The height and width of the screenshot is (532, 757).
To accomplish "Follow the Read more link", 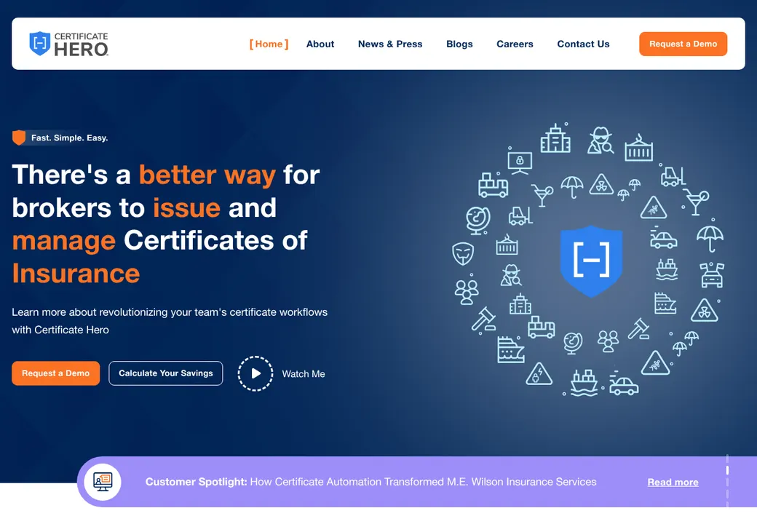I will [673, 483].
